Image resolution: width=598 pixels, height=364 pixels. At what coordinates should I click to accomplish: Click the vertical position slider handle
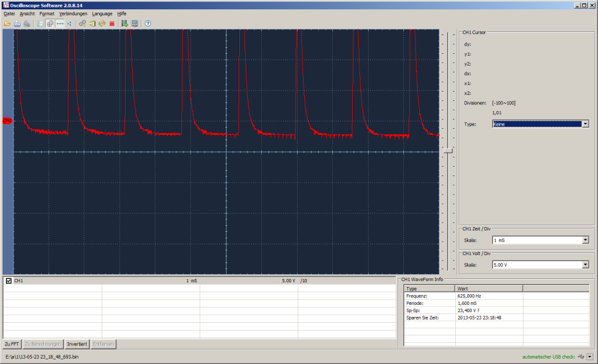[x=449, y=151]
